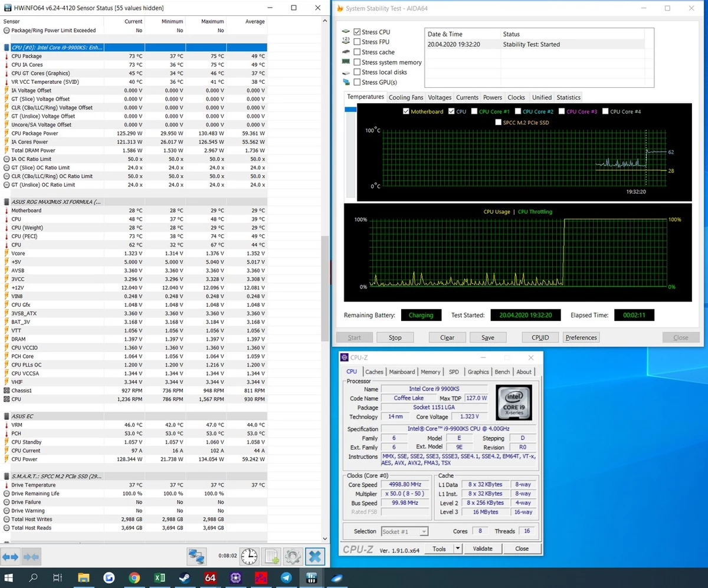Open Statistics tab in AIDA64
The height and width of the screenshot is (588, 708).
tap(569, 97)
